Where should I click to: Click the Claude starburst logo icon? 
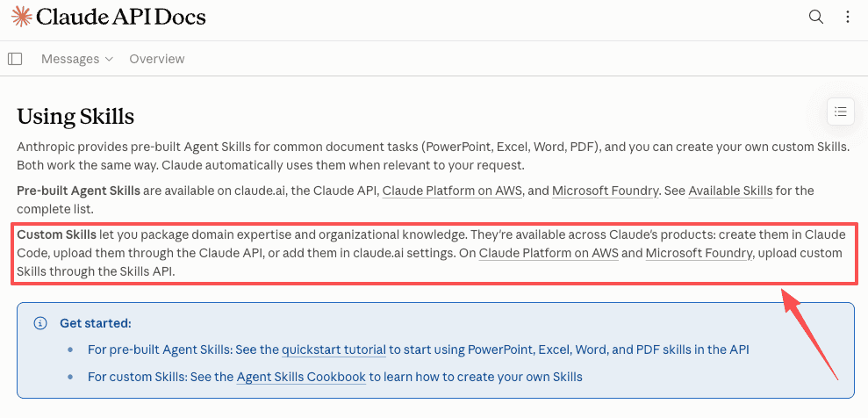(x=22, y=18)
